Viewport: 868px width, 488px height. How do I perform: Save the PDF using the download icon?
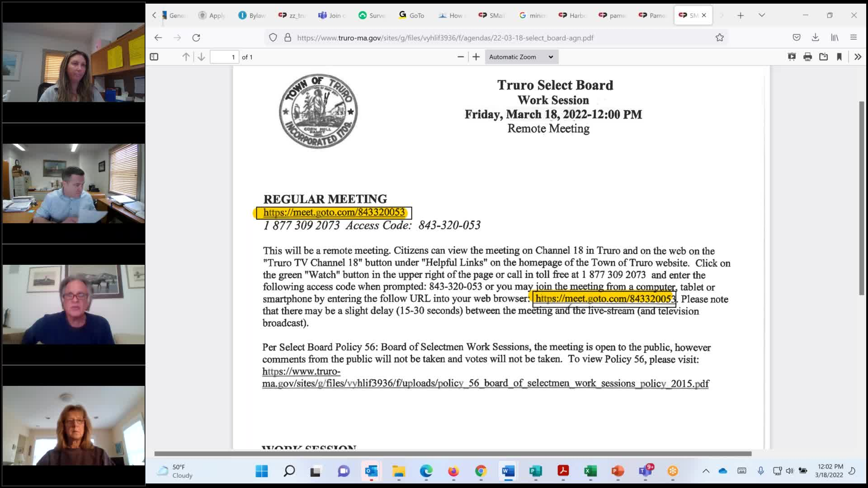click(x=823, y=57)
